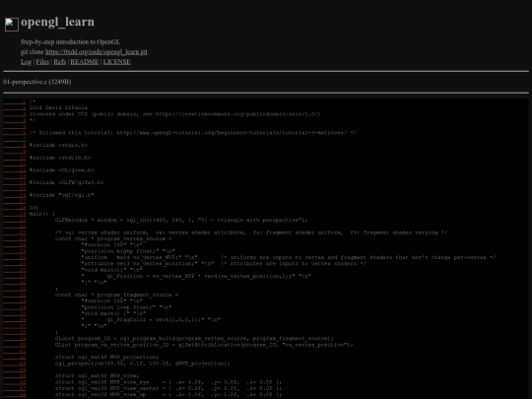
Task: Open the LICENSE link
Action: tap(116, 62)
